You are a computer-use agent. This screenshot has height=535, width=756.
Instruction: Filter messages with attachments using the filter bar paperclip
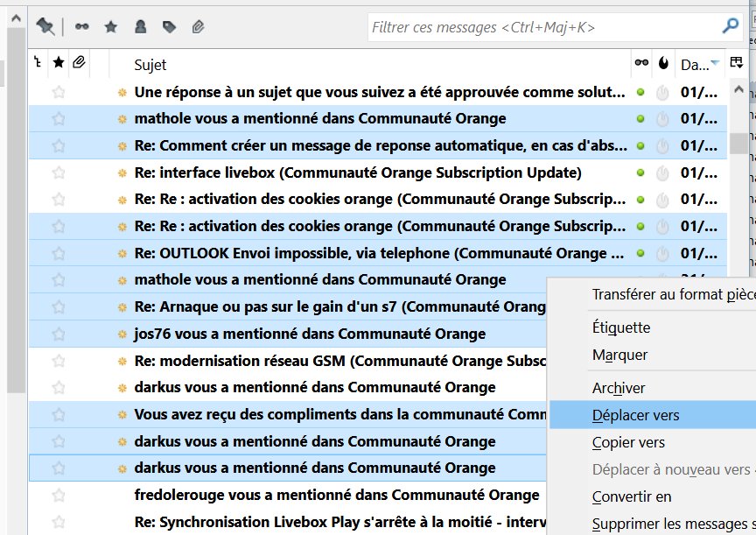[x=199, y=27]
